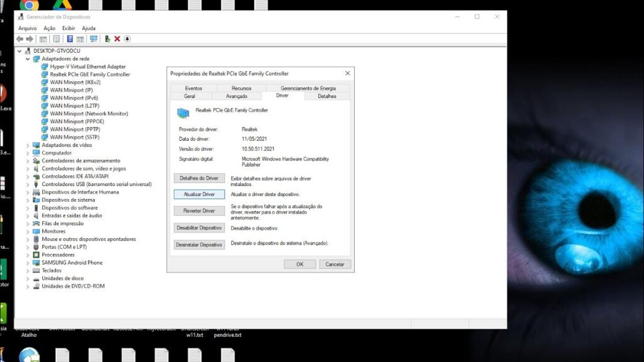The image size is (644, 362).
Task: Click the Detalhes do Driver button
Action: click(199, 178)
